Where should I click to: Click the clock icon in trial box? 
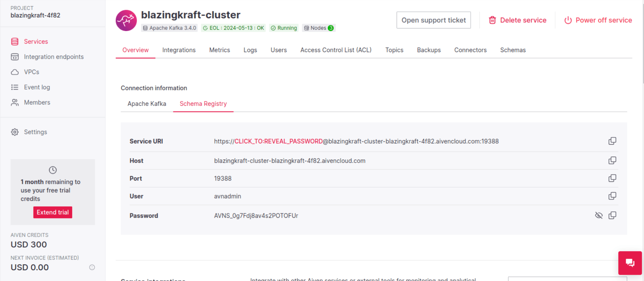pos(53,170)
